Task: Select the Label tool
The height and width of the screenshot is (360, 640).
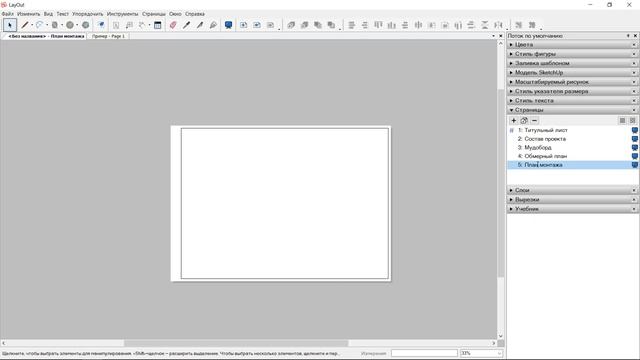Action: 129,25
